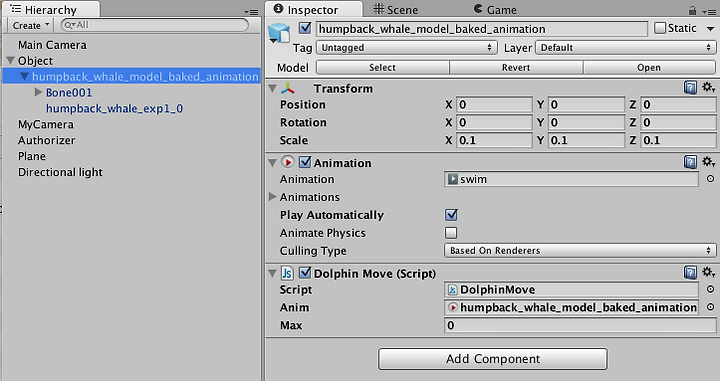
Task: Open Dolphin Move script gear menu
Action: (708, 272)
